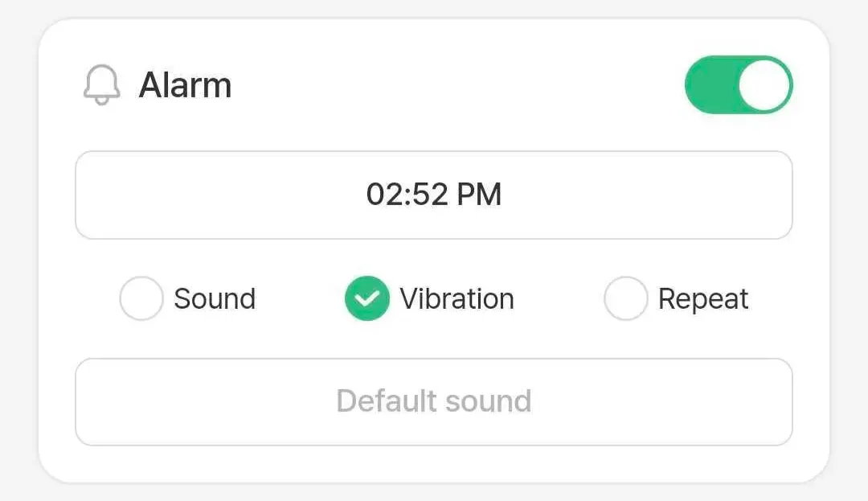The image size is (868, 501).
Task: Click the white knob of the Alarm toggle
Action: click(x=764, y=85)
